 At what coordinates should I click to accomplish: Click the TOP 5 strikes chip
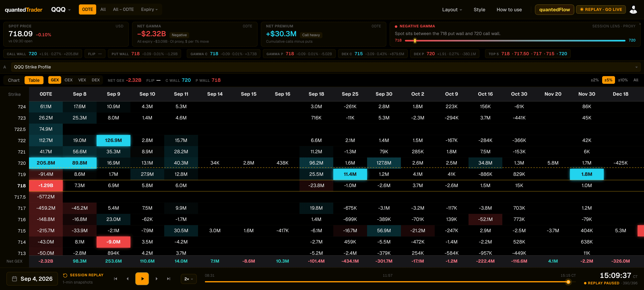pos(528,54)
